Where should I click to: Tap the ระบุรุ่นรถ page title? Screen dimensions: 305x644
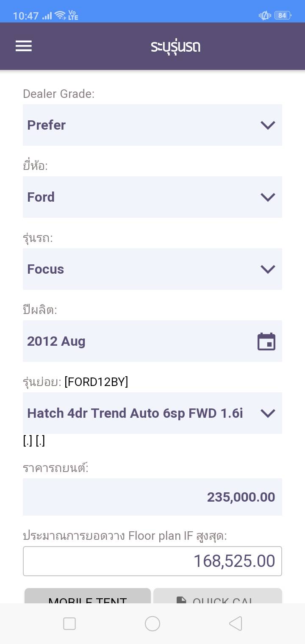175,46
